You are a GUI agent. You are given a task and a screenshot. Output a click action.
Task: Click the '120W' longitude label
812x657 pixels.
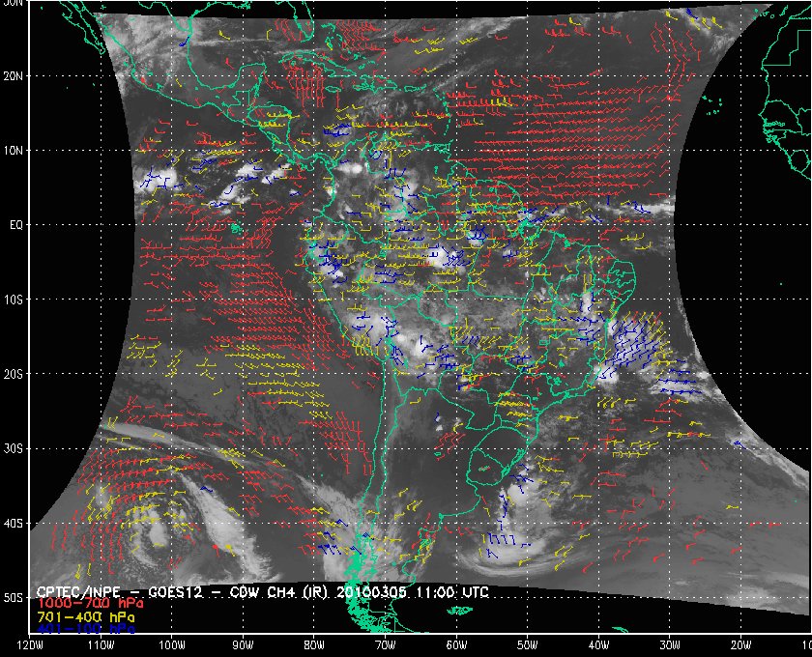30,645
